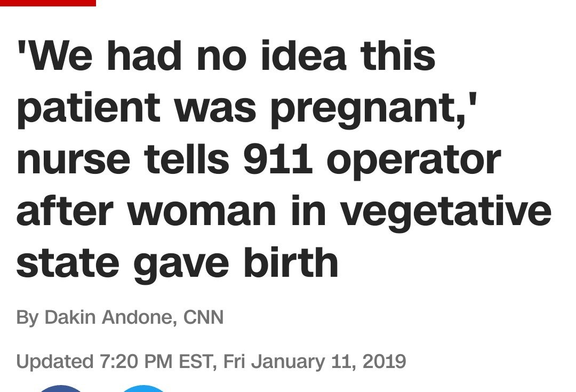The width and height of the screenshot is (576, 392).
Task: Open author Dakin Andone's profile link
Action: click(x=108, y=317)
